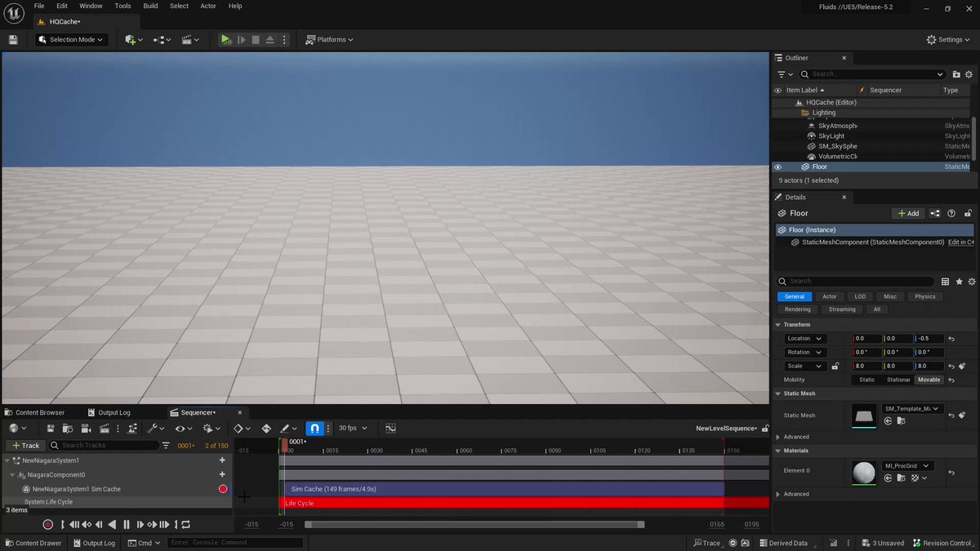Click the Sequencer timeline horizontal scrollbar
This screenshot has width=980, height=551.
click(x=474, y=524)
